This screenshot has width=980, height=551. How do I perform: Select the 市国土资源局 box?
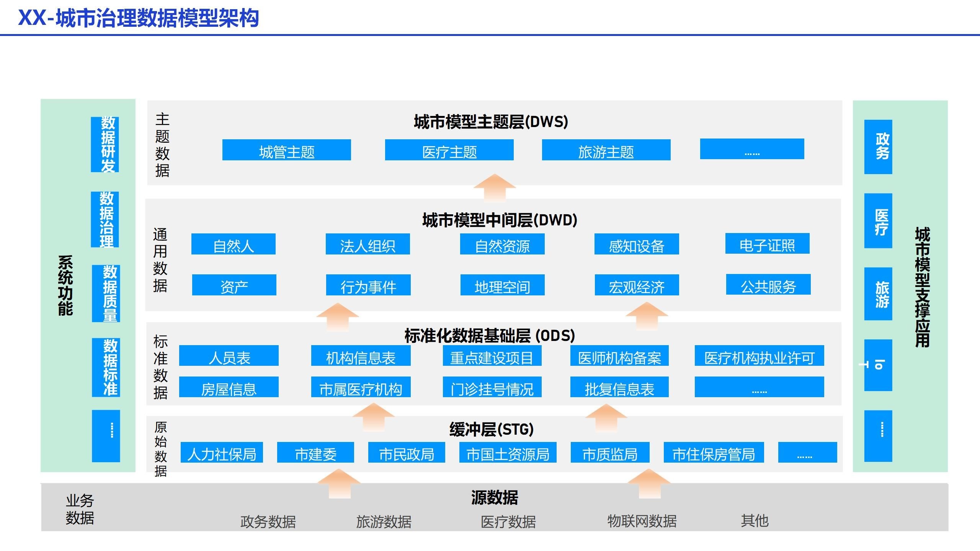508,453
